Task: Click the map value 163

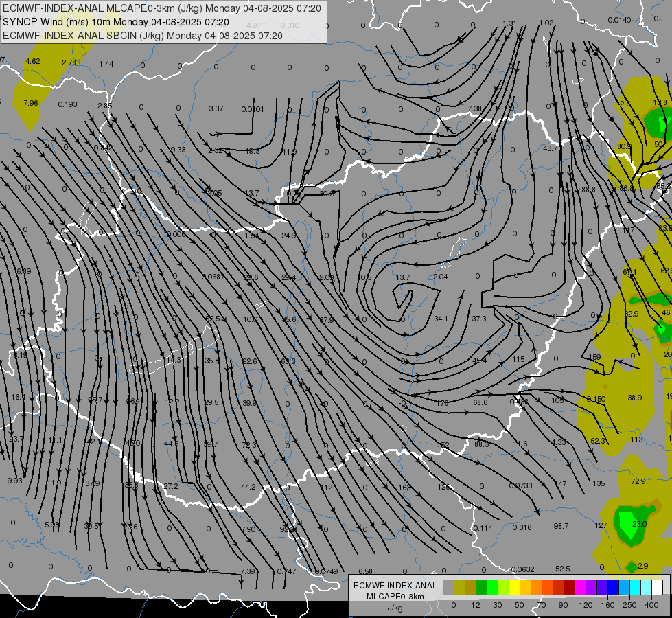Action: (x=404, y=488)
